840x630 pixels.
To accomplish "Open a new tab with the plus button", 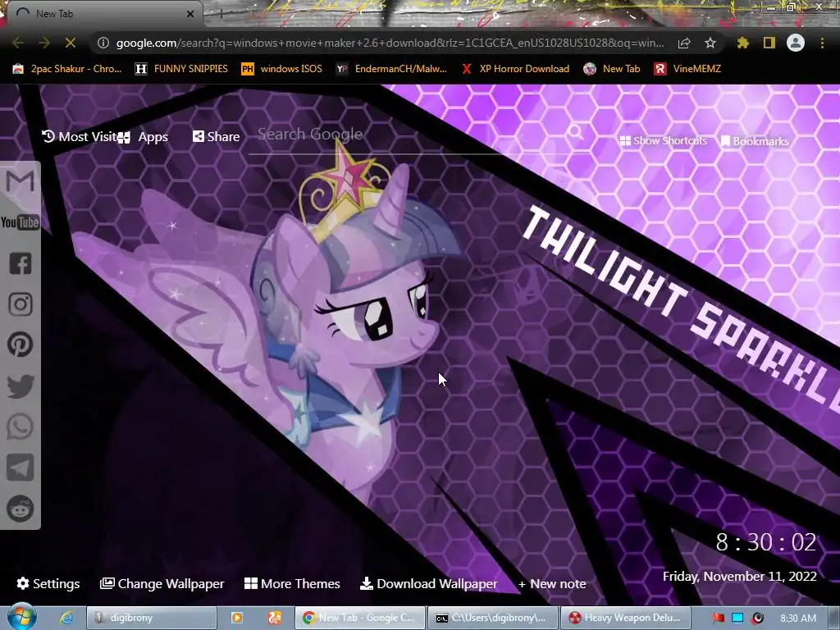I will point(221,14).
